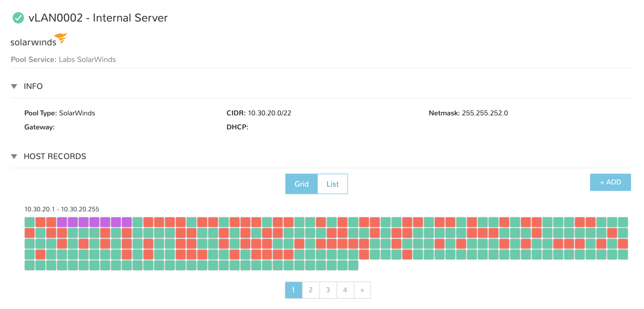Click the last red cell in third row
Viewport: 644px width, 309px height.
623,244
